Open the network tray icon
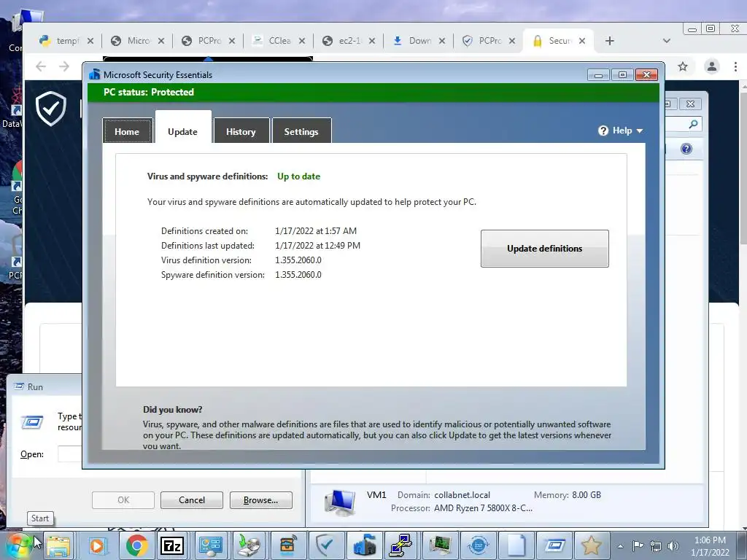Image resolution: width=747 pixels, height=560 pixels. click(656, 546)
